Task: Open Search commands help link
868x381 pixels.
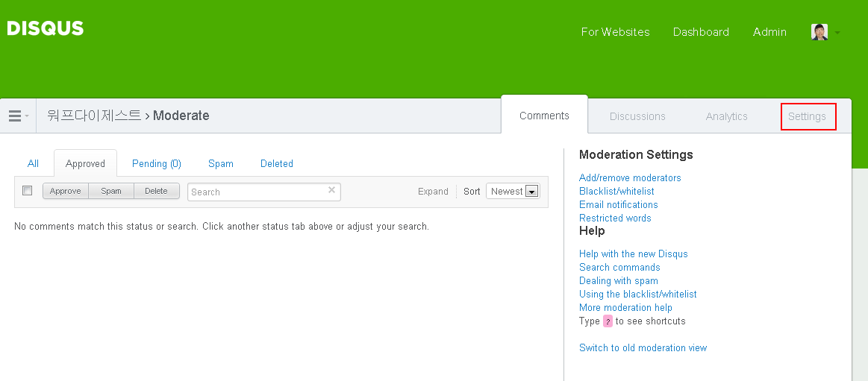Action: (619, 267)
